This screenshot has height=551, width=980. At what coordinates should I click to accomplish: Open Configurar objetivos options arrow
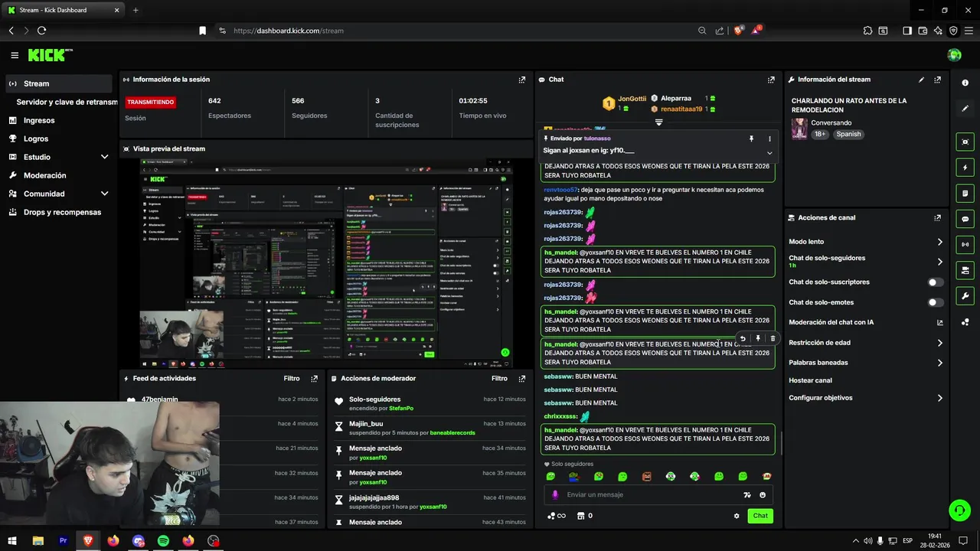pos(939,398)
